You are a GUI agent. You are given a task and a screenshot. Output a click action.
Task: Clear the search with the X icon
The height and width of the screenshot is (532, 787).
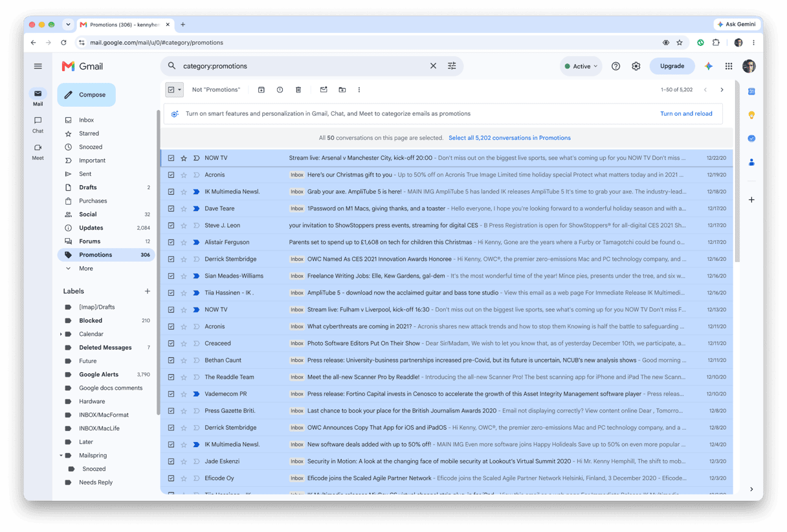[x=433, y=66]
